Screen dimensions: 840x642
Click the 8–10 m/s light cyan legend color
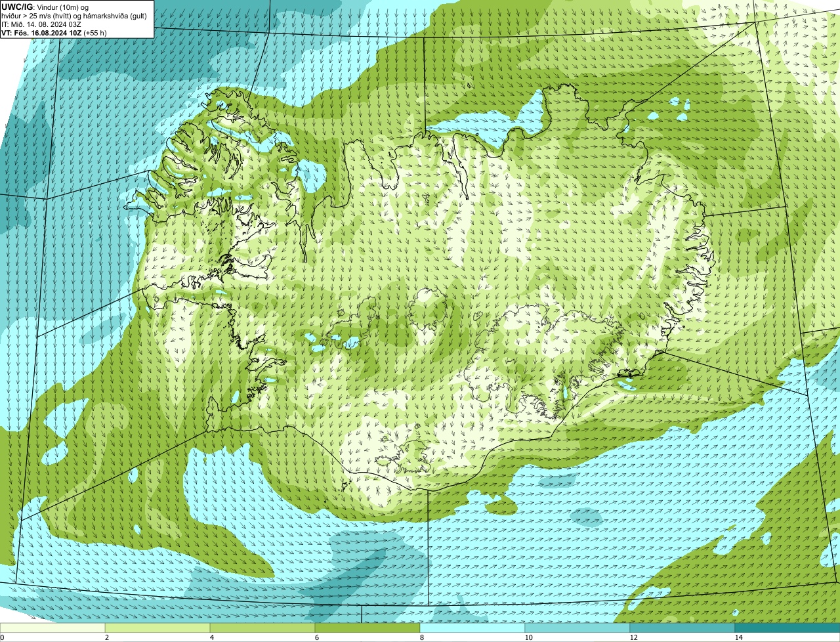coord(472,628)
